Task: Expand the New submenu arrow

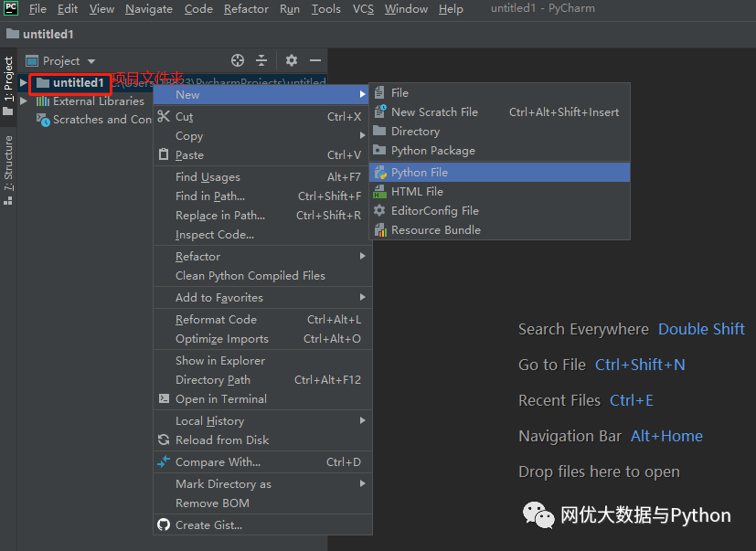Action: pyautogui.click(x=363, y=94)
